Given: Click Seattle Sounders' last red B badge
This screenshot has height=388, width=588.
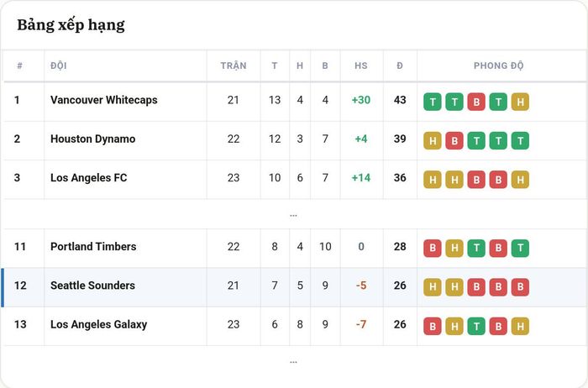Looking at the screenshot, I should pyautogui.click(x=520, y=287).
